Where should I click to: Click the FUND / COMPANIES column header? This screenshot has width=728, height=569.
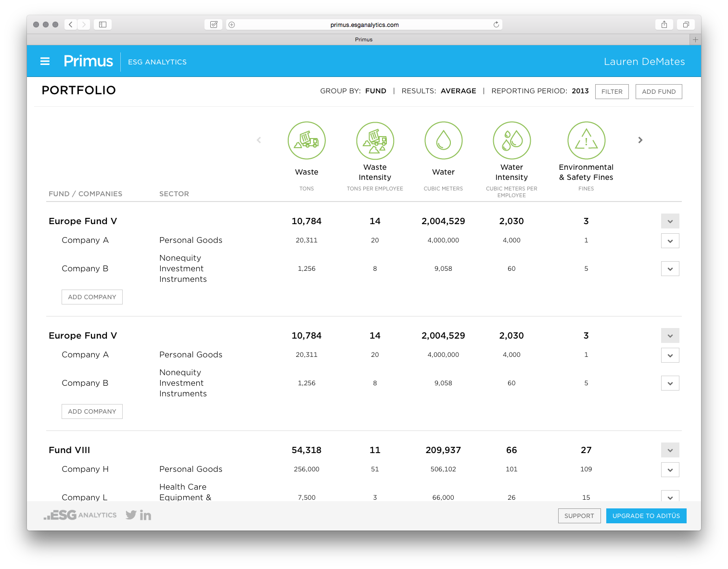tap(85, 194)
